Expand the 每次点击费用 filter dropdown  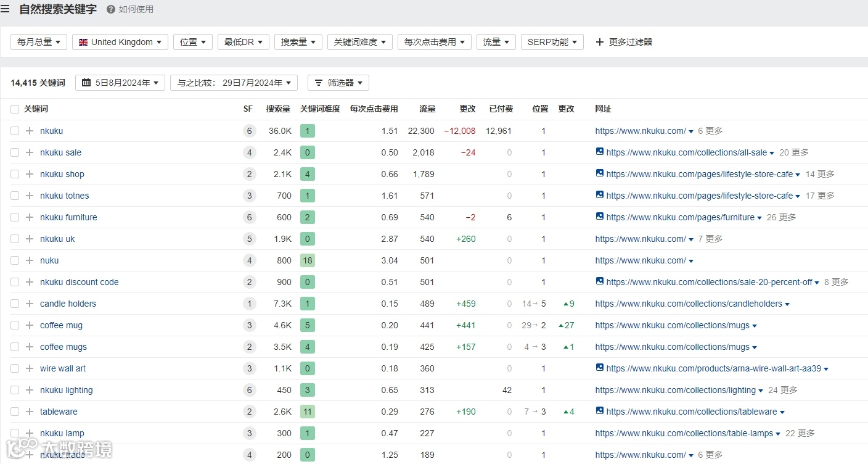pyautogui.click(x=435, y=42)
